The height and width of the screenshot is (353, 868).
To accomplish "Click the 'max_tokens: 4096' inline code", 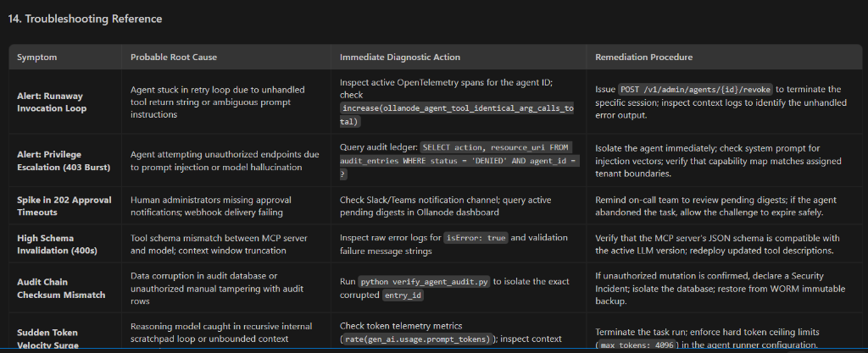I will 639,346.
